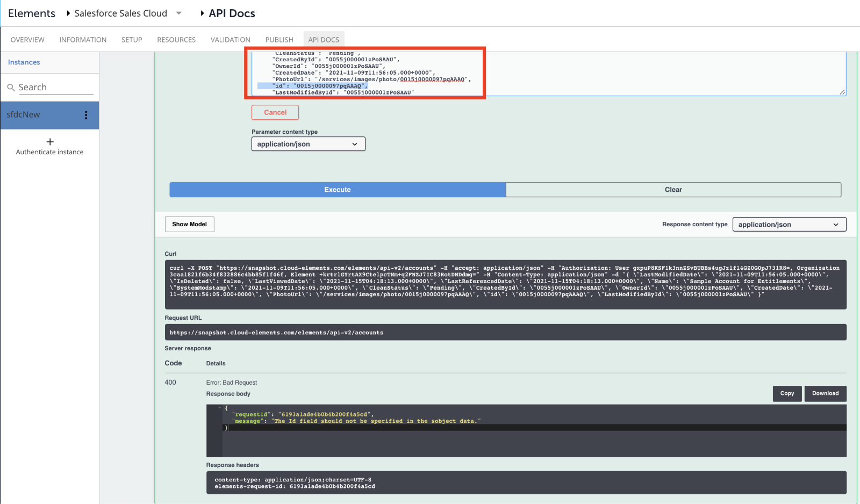860x504 pixels.
Task: Collapse the API Docs breadcrumb arrow
Action: coord(202,13)
